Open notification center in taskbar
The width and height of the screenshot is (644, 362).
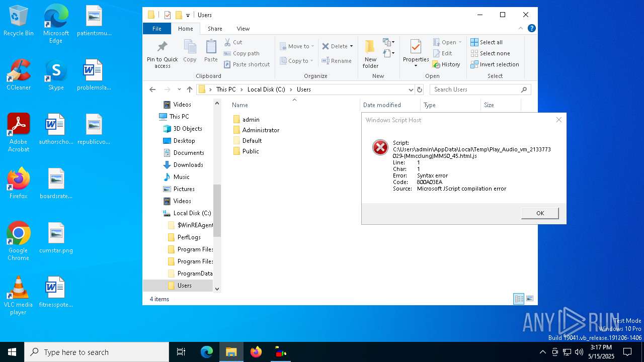click(627, 352)
